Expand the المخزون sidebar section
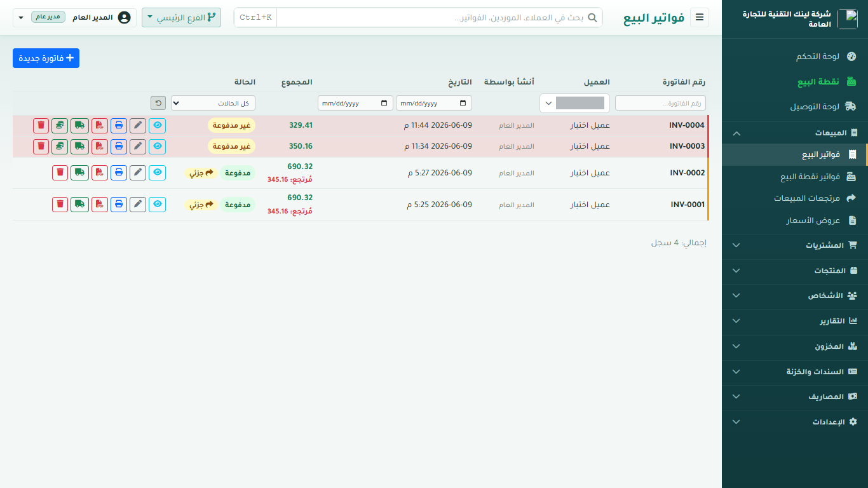This screenshot has height=488, width=868. (795, 346)
